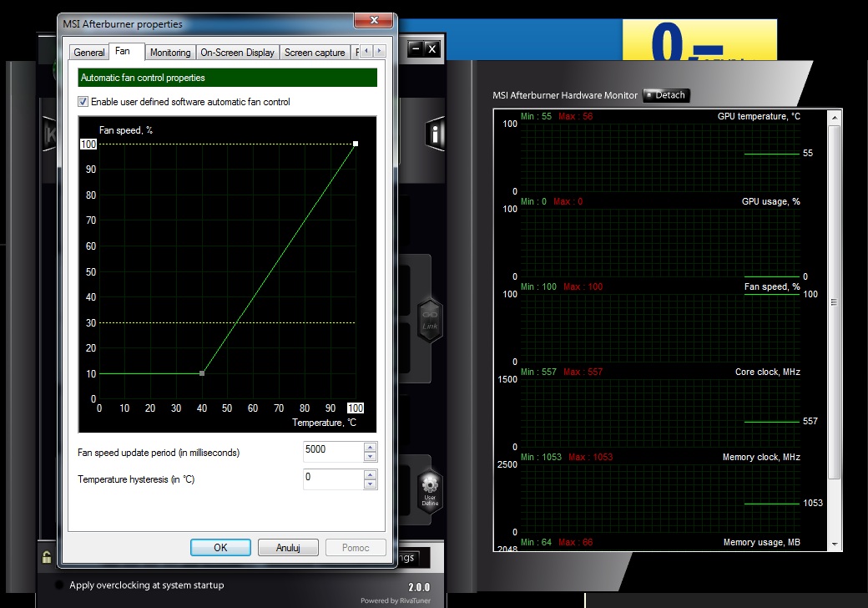868x608 pixels.
Task: Click the version 2.0.0 label
Action: [x=419, y=587]
